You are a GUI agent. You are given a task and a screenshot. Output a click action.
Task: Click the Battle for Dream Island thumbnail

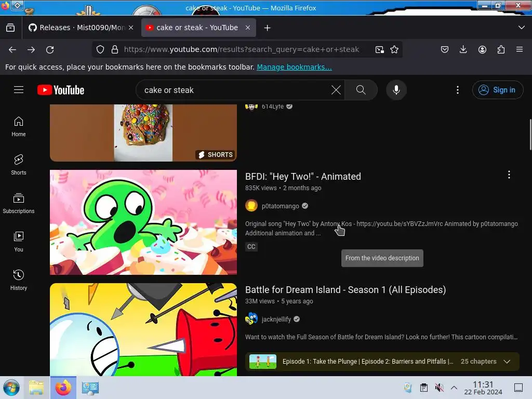[x=143, y=329]
